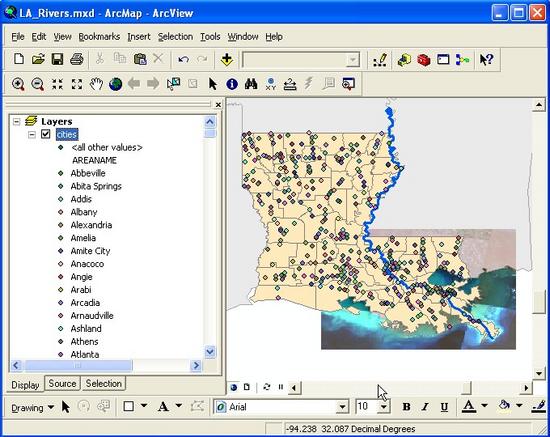Click the table of contents horizontal scrollbar

click(106, 365)
